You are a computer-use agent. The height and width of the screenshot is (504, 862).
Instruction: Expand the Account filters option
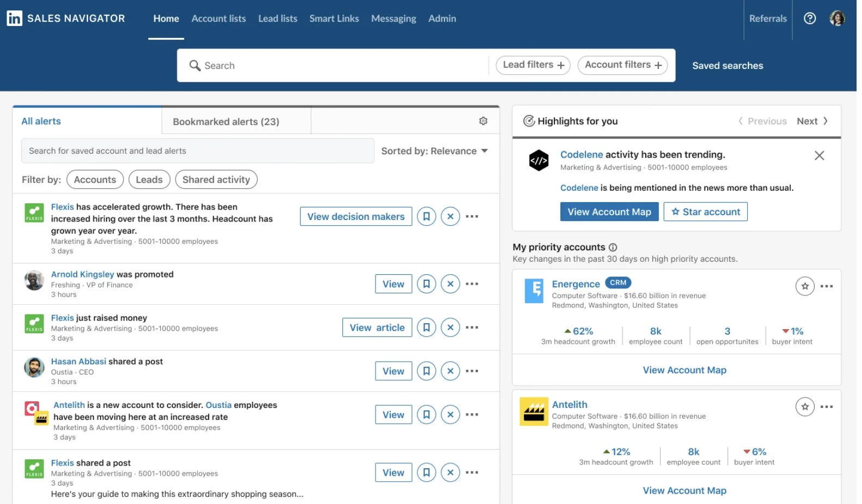click(623, 65)
